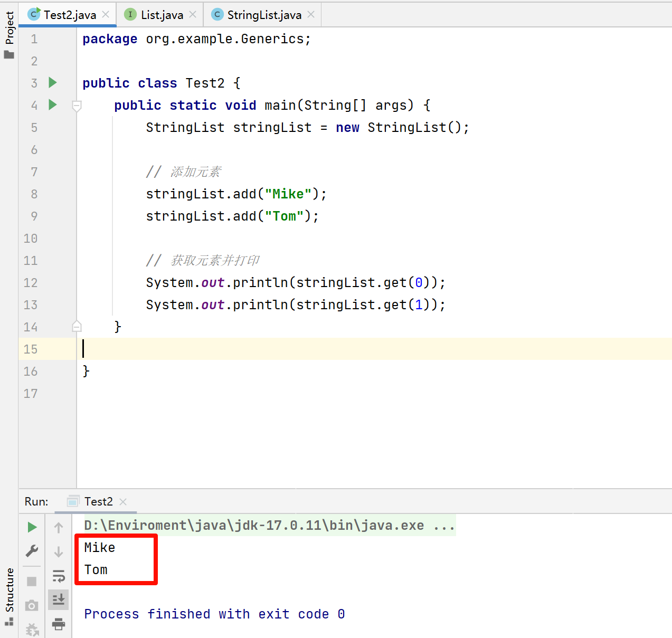This screenshot has height=638, width=672.
Task: Click the camera dump threads icon
Action: (x=32, y=605)
